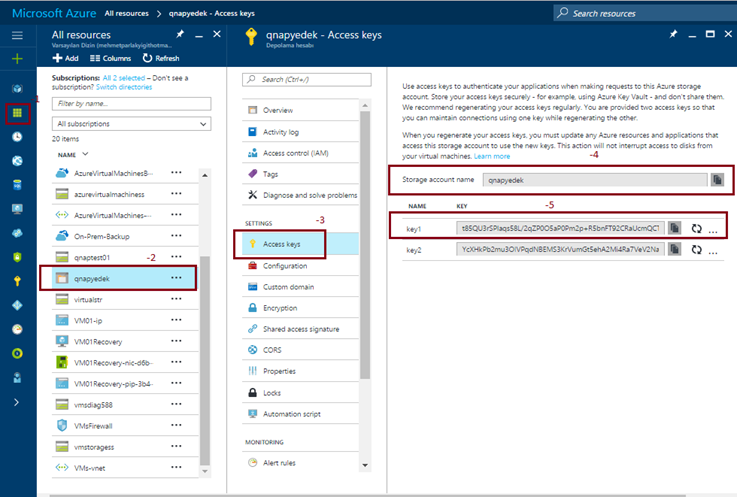
Task: Open Shared access signature
Action: coord(300,329)
